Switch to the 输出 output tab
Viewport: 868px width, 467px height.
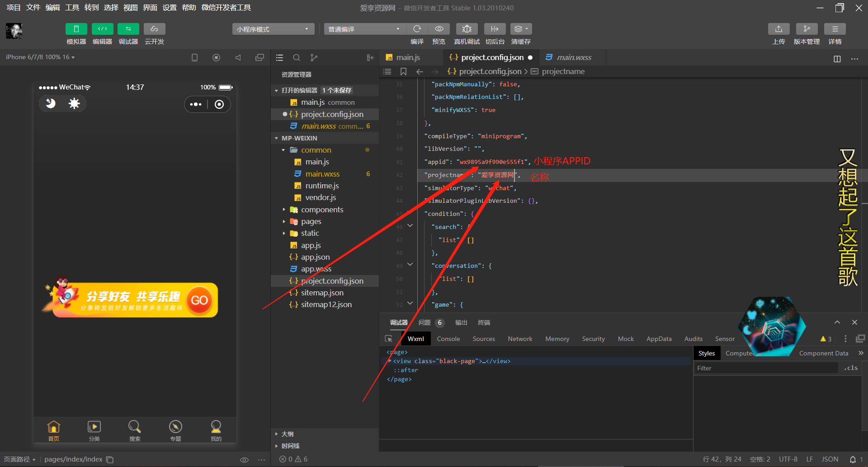click(x=461, y=322)
